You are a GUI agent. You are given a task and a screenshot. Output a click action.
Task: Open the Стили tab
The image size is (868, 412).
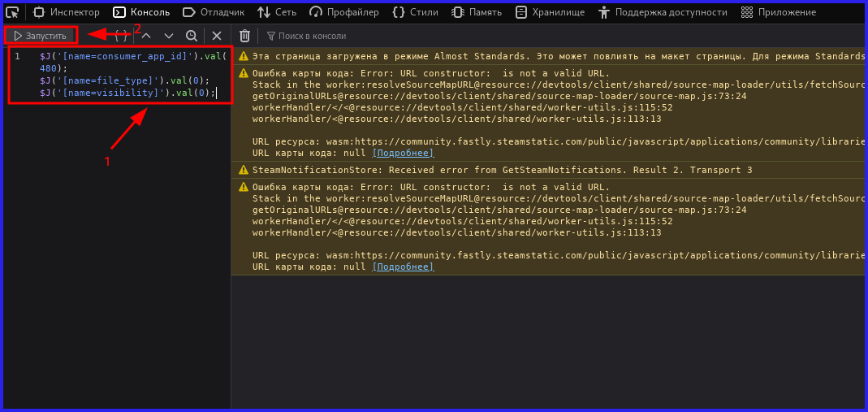tap(415, 12)
